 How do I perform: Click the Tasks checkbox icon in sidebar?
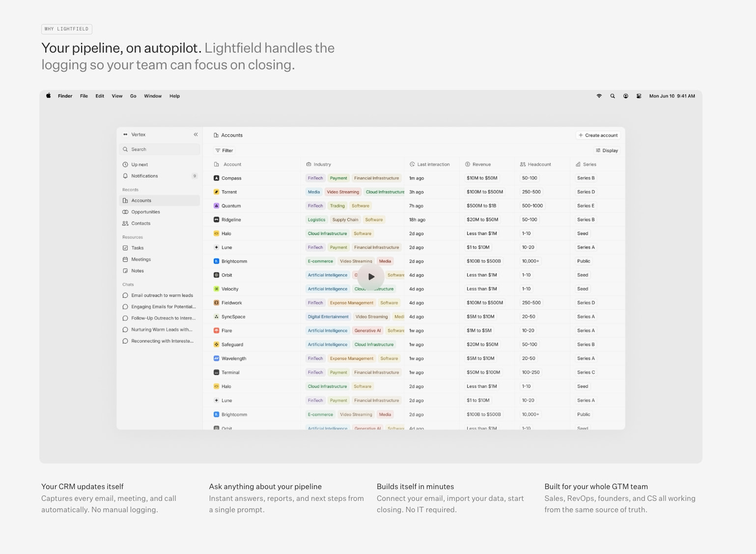(125, 248)
